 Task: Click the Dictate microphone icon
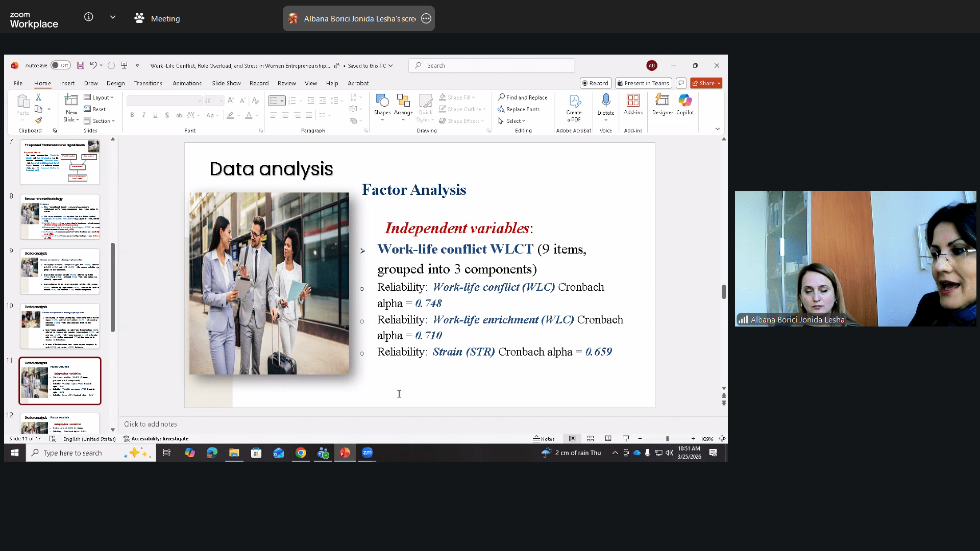tap(606, 100)
